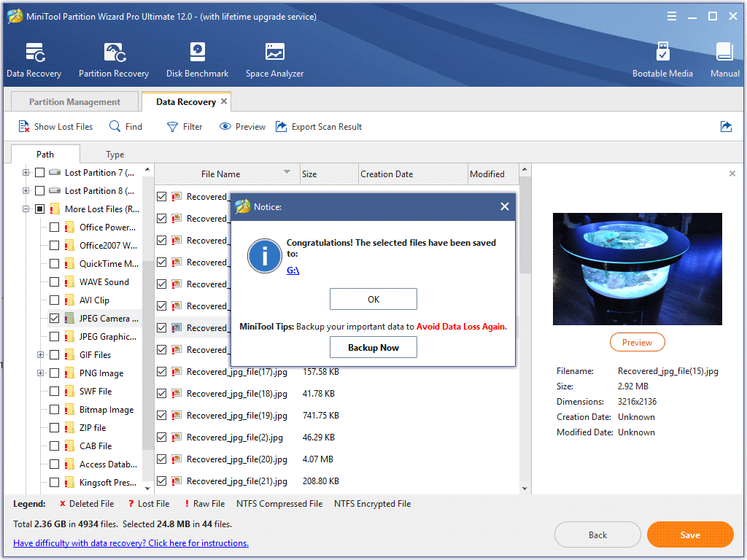
Task: Toggle the Lost Partition 8 checkbox
Action: click(x=40, y=191)
